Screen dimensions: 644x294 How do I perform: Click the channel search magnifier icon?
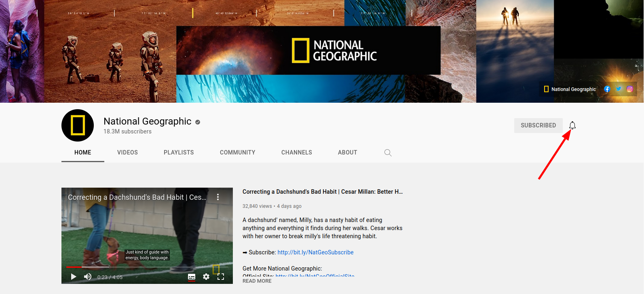coord(388,152)
